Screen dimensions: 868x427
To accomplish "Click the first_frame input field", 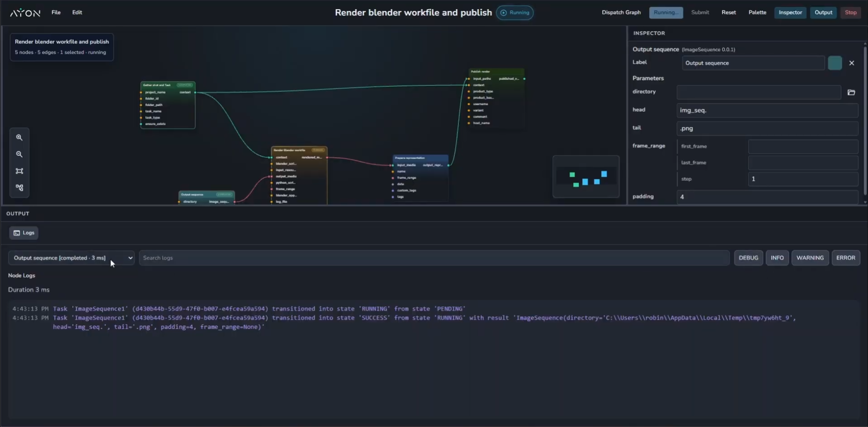I will [803, 147].
